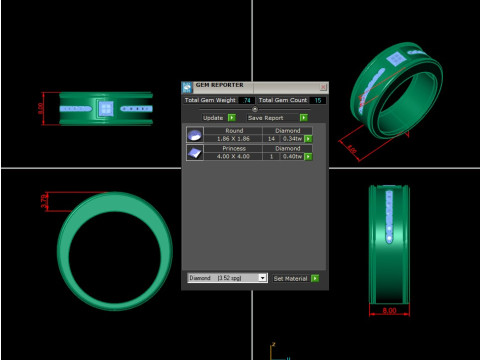Click the Update text button
The image size is (480, 360).
pos(213,118)
